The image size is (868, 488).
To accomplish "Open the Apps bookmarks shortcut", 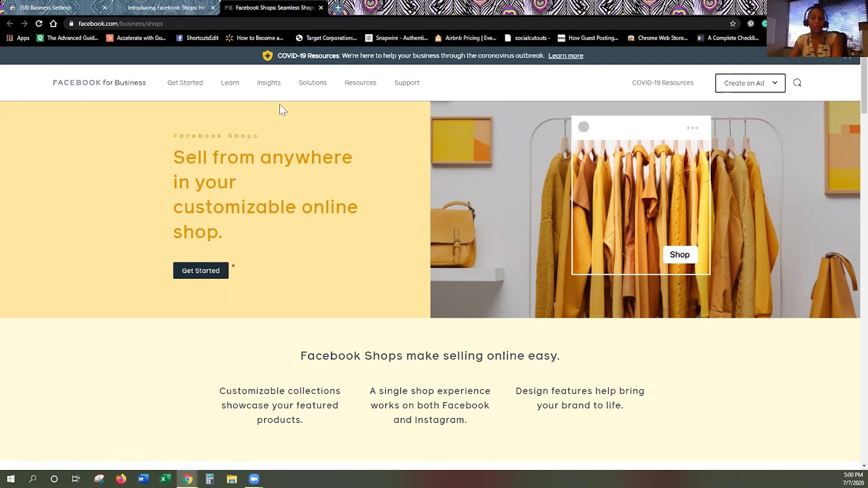I will click(x=18, y=38).
